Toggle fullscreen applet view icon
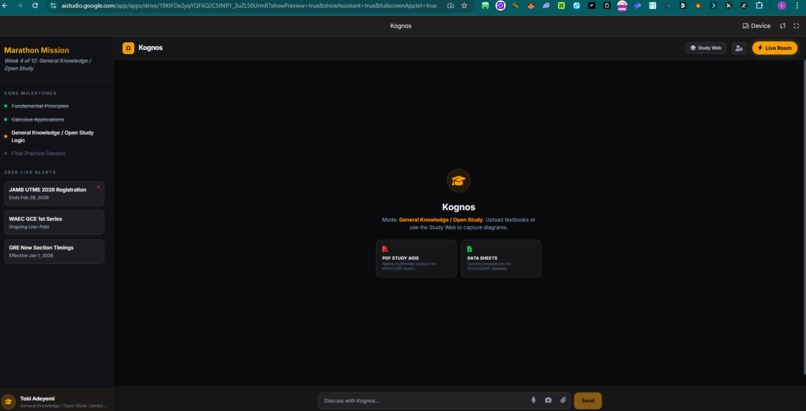Viewport: 806px width, 411px height. point(796,26)
